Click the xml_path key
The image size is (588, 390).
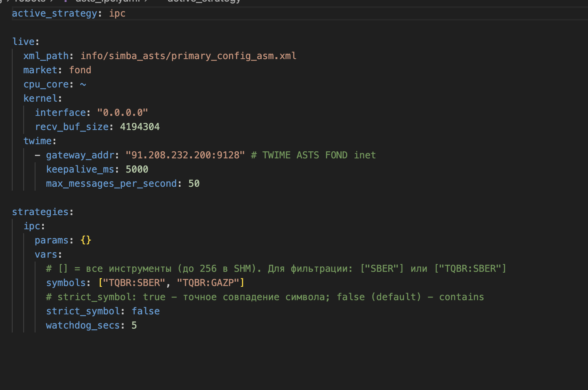click(46, 56)
